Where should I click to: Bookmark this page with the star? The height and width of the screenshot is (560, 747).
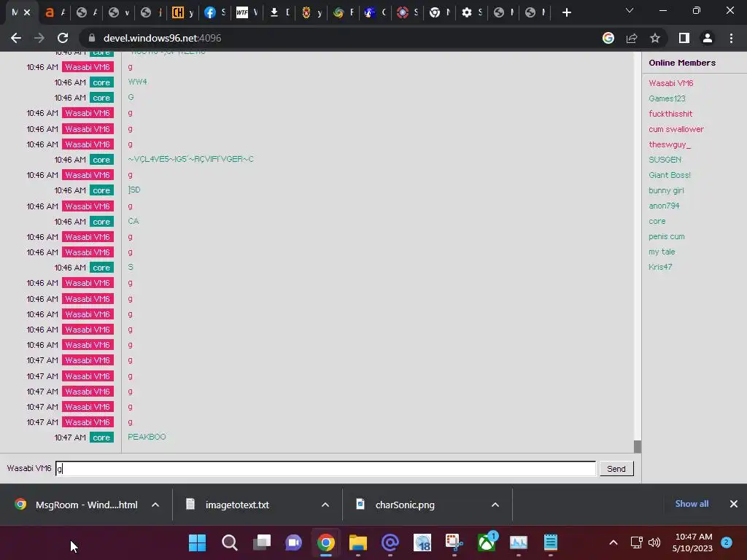pyautogui.click(x=655, y=38)
